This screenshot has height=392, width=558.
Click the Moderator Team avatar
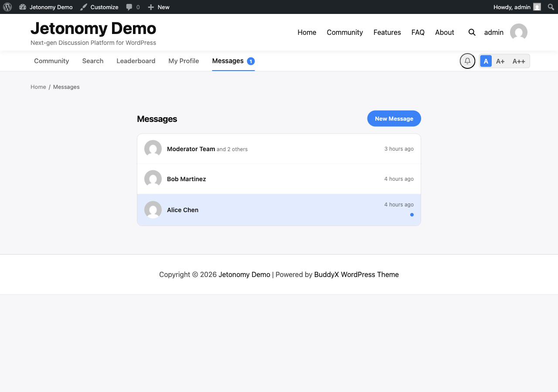(153, 149)
